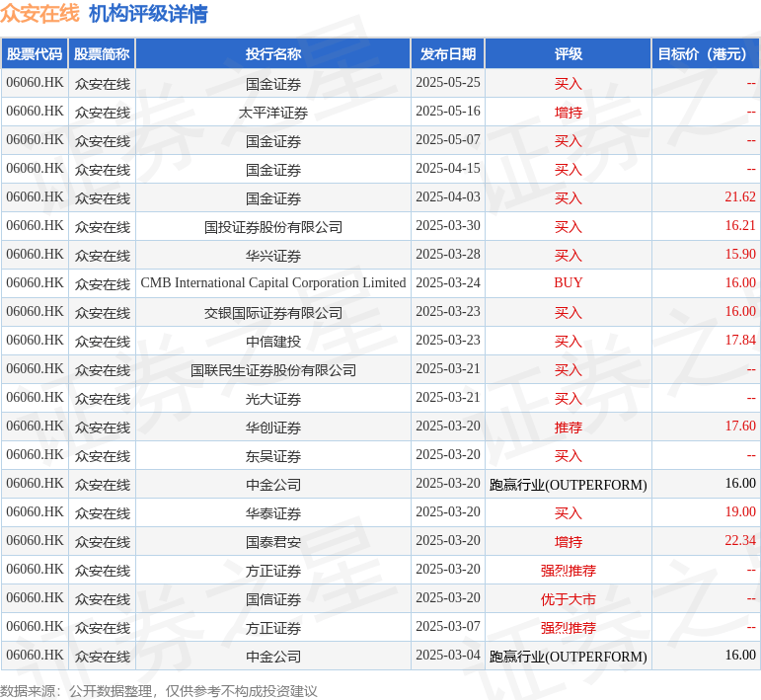The image size is (761, 700).
Task: Click the date 2025-05-25
Action: (448, 83)
